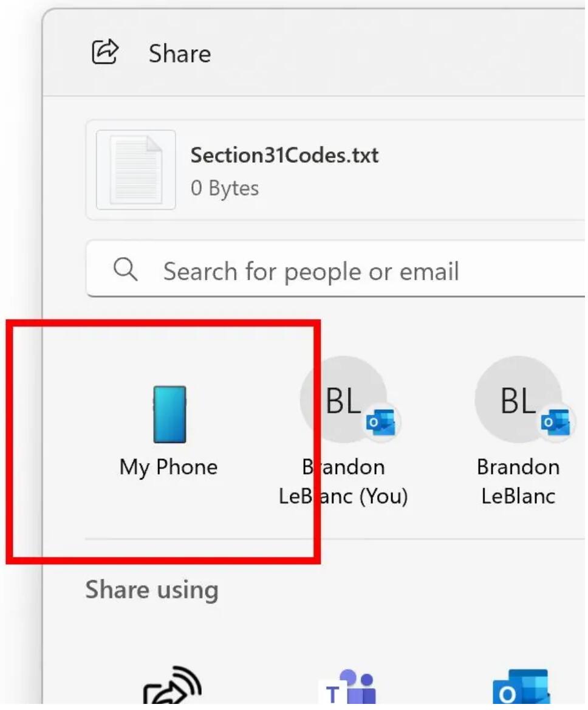
Task: Focus the 'Search for people or email' field
Action: tap(340, 271)
